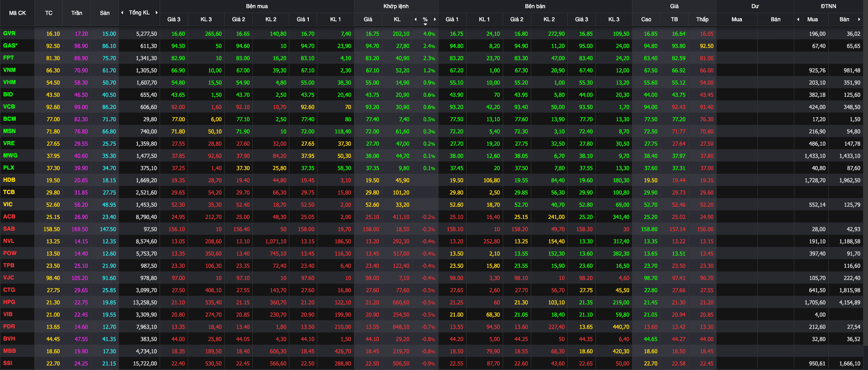This screenshot has width=868, height=370.
Task: Select the CTG ticker
Action: pos(9,290)
